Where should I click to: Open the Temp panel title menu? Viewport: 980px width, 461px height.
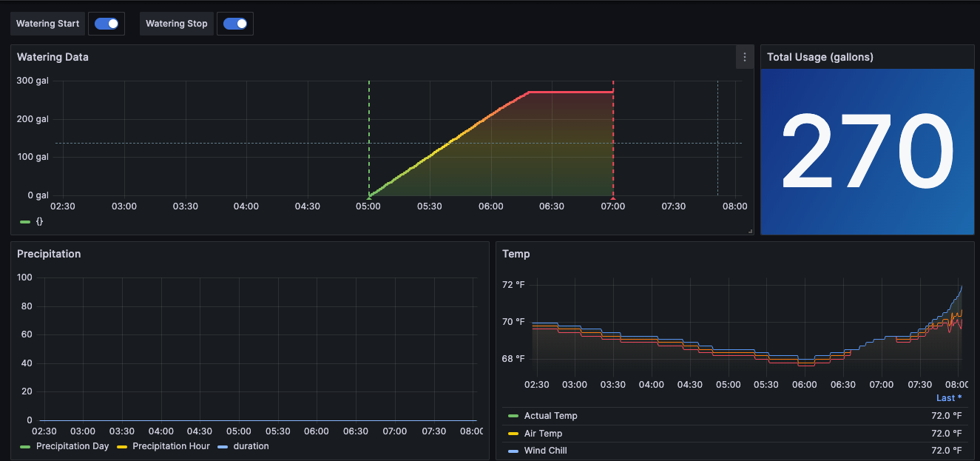click(x=516, y=254)
